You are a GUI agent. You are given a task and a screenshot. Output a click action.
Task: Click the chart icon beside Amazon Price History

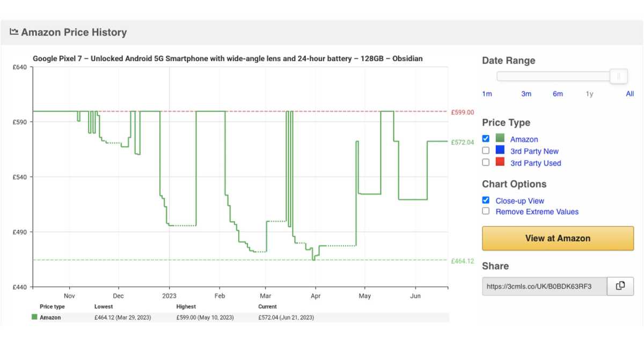point(14,32)
